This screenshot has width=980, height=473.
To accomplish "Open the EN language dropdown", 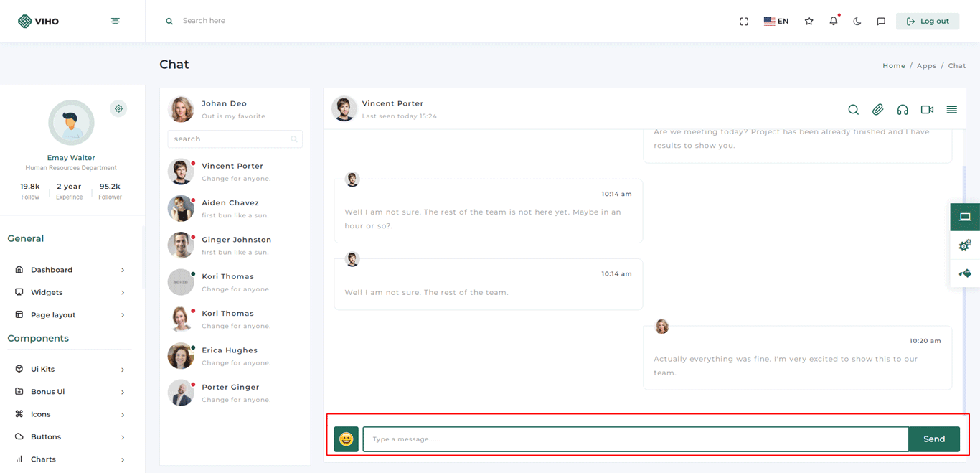I will [776, 22].
